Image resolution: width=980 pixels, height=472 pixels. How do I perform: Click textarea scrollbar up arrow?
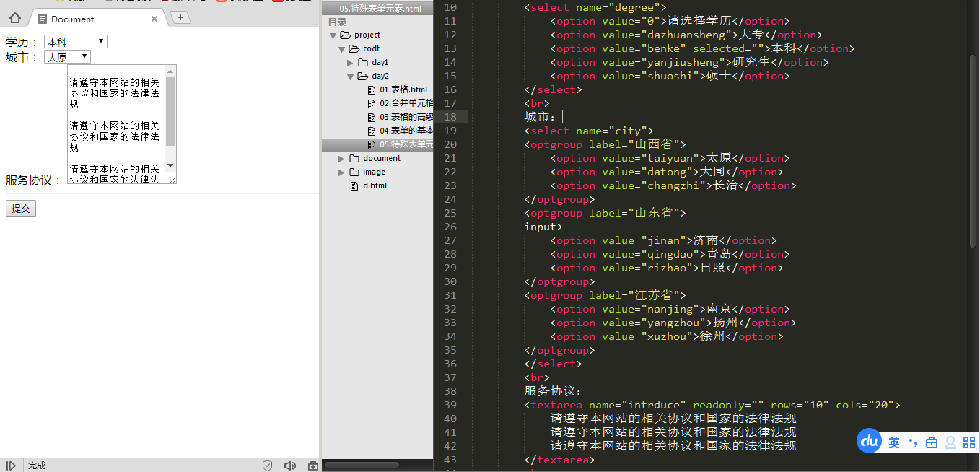pos(171,71)
